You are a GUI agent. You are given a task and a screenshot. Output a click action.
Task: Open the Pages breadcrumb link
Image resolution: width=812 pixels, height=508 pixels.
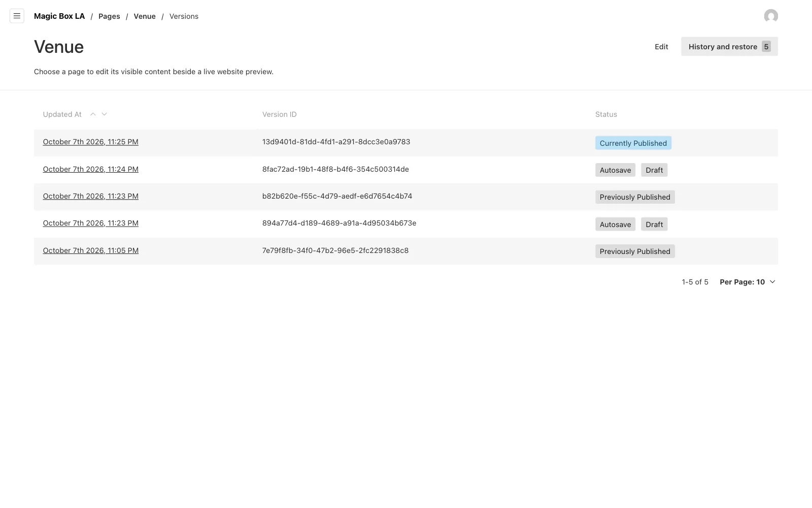click(109, 16)
